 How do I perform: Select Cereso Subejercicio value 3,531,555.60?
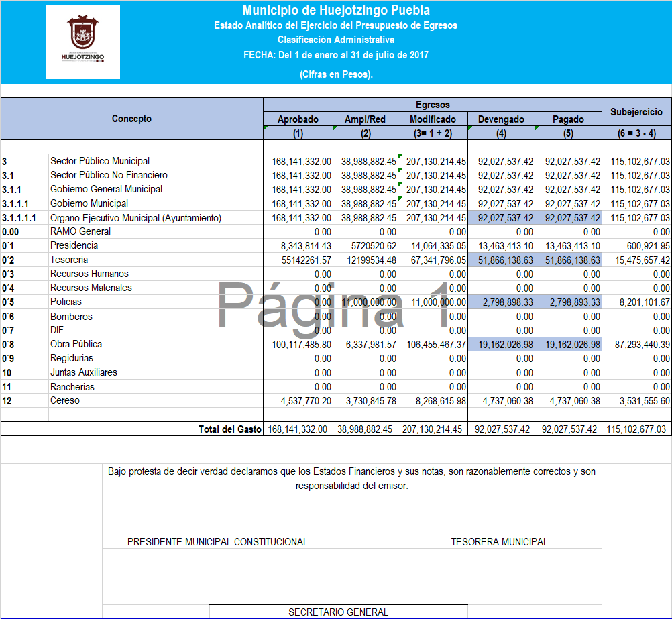click(x=645, y=401)
